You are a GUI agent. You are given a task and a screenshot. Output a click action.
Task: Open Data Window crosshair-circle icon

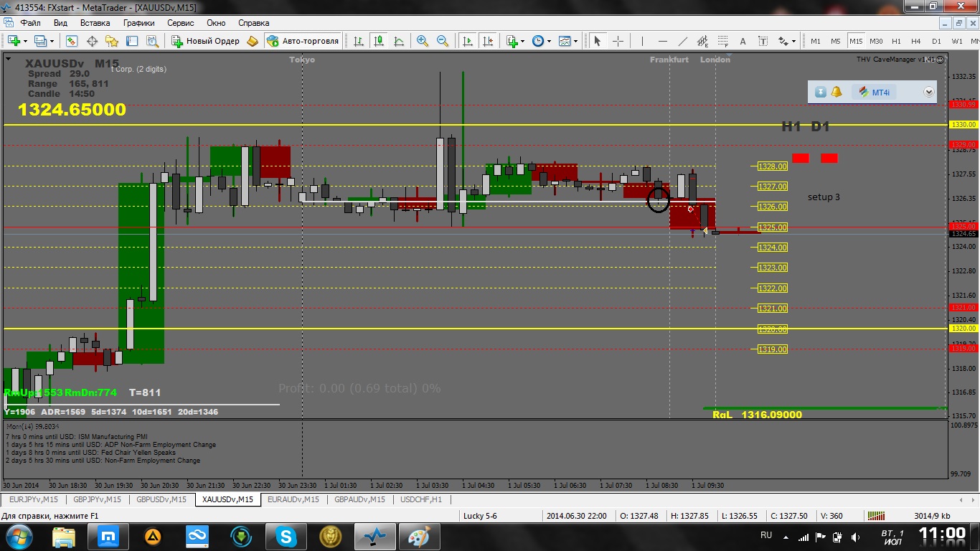click(x=92, y=41)
